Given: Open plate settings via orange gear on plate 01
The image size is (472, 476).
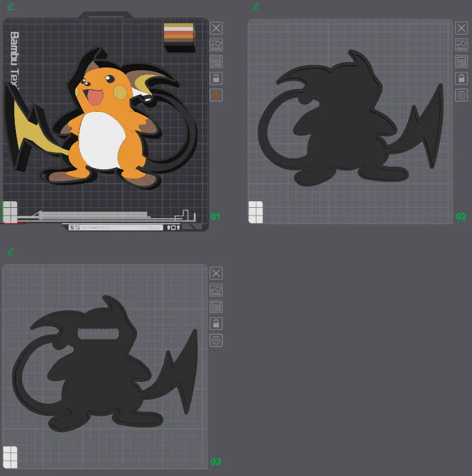Looking at the screenshot, I should coord(216,95).
